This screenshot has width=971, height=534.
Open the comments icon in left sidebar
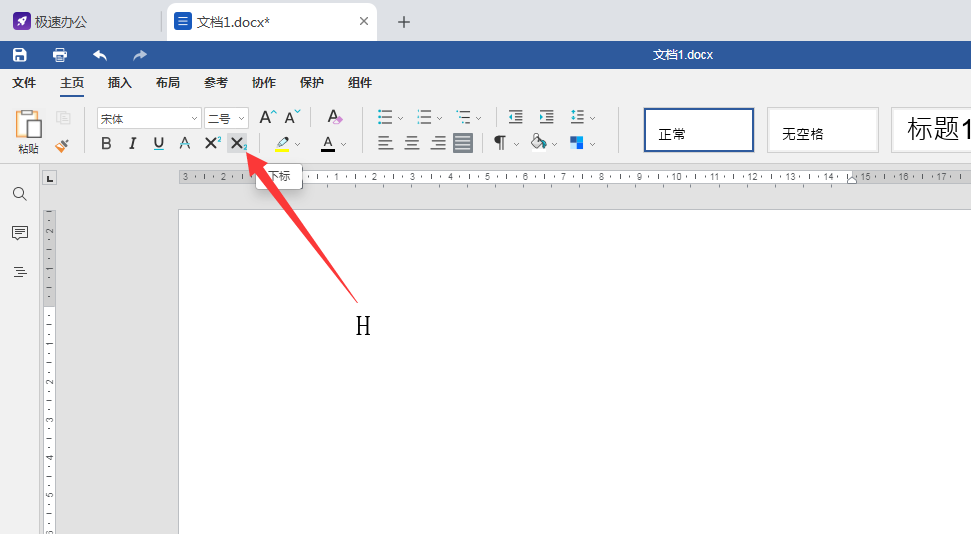coord(20,233)
